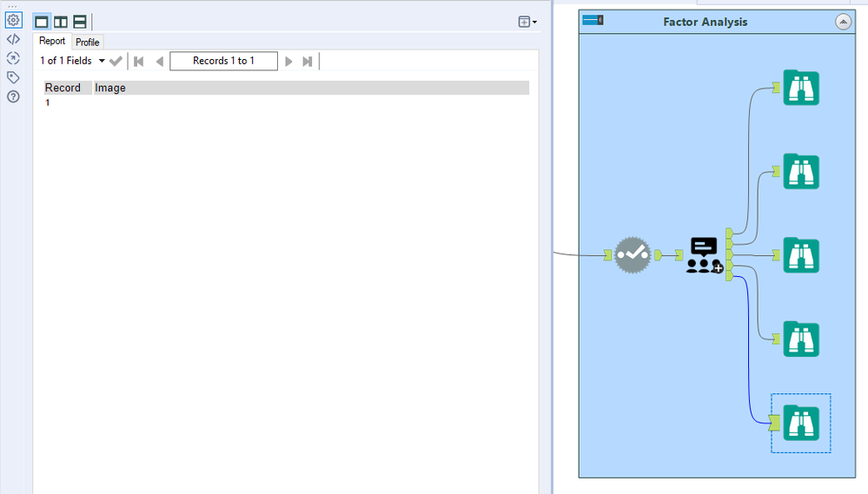Select record row number 1
Screen dimensions: 868x494
[48, 102]
